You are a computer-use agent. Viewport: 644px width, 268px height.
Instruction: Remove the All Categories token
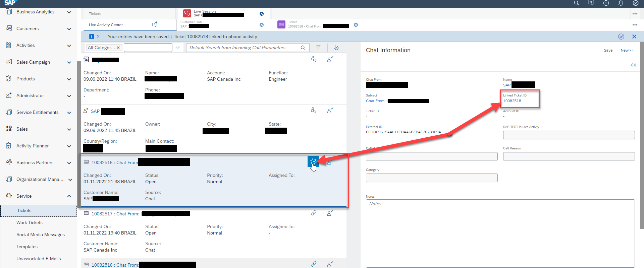[x=118, y=48]
